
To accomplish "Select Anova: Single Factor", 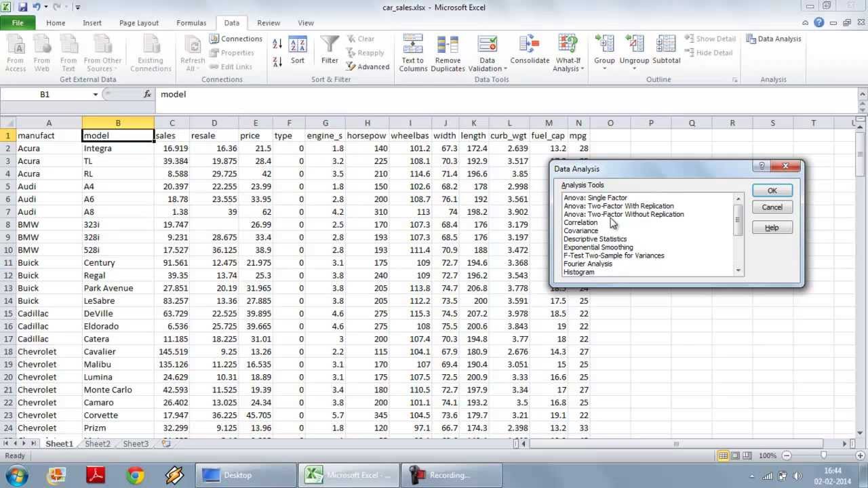I will (595, 197).
